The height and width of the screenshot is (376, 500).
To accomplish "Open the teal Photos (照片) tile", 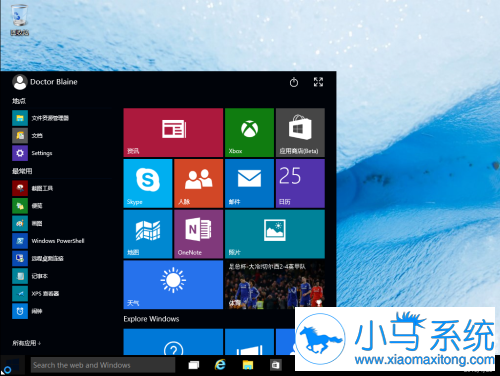I will pyautogui.click(x=275, y=234).
